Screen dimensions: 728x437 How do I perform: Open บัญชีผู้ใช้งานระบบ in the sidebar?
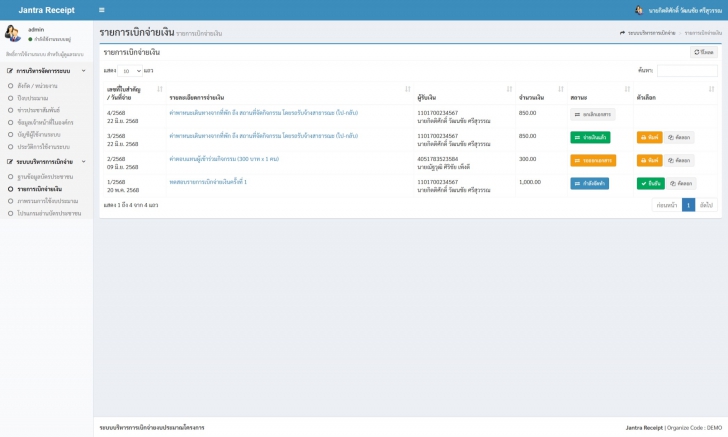pos(39,135)
